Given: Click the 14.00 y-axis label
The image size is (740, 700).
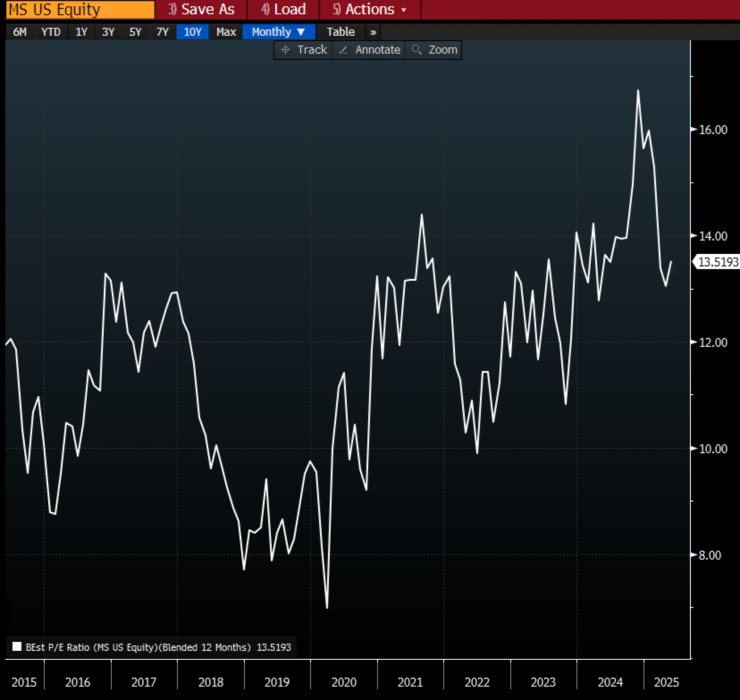Looking at the screenshot, I should [x=713, y=236].
